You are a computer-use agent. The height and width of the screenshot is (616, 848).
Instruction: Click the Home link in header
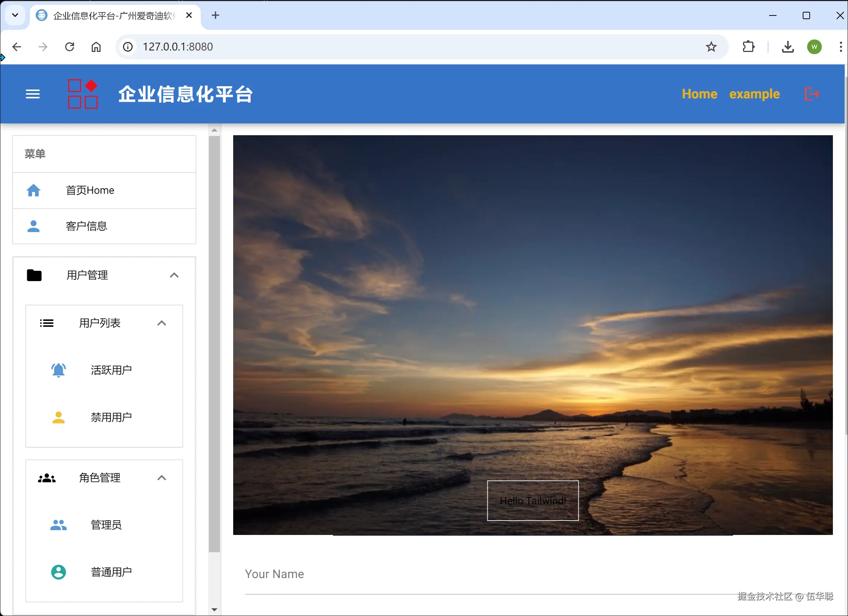[699, 94]
